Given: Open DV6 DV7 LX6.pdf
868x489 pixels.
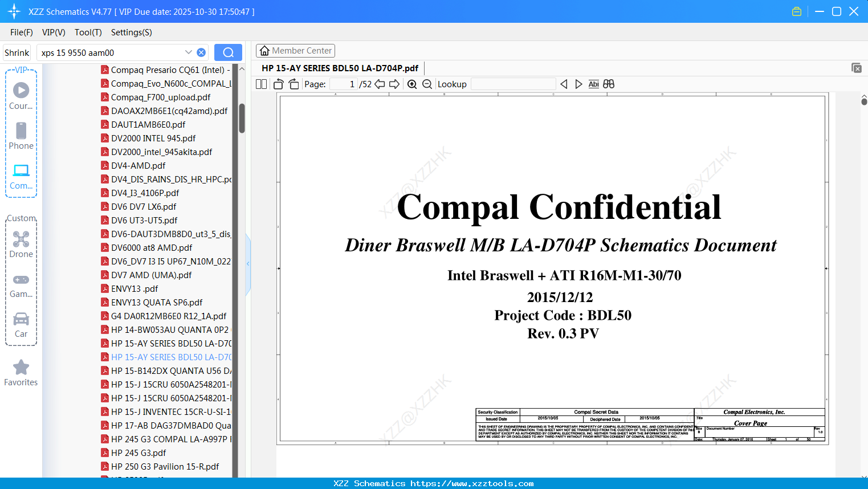Looking at the screenshot, I should pyautogui.click(x=138, y=206).
